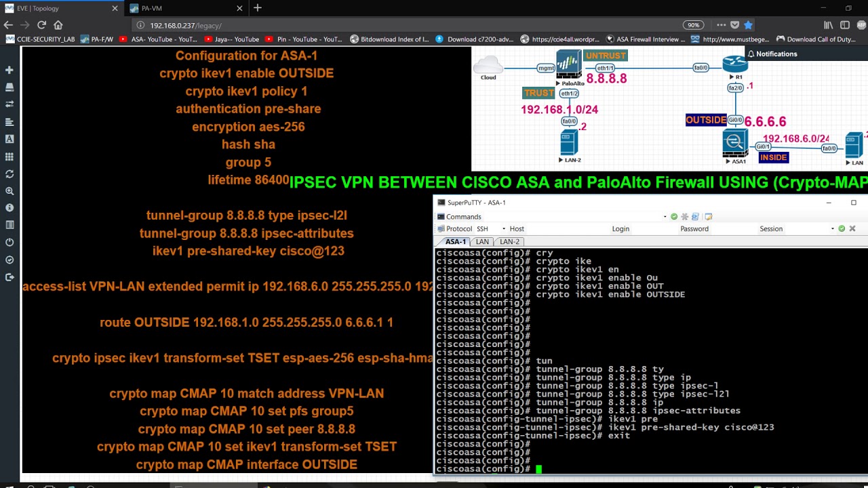Open the Status info icon in EVE sidebar
This screenshot has height=488, width=868.
click(9, 207)
